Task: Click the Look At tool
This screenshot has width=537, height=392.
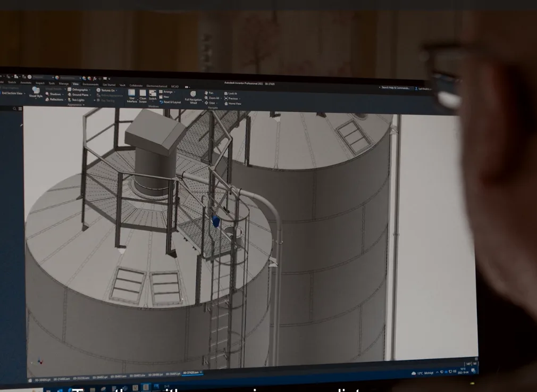Action: pos(231,94)
